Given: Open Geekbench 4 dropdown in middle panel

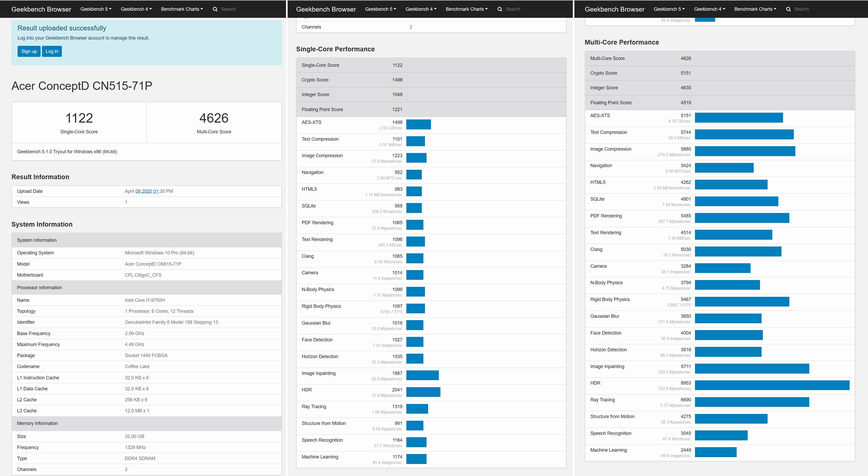Looking at the screenshot, I should point(421,9).
